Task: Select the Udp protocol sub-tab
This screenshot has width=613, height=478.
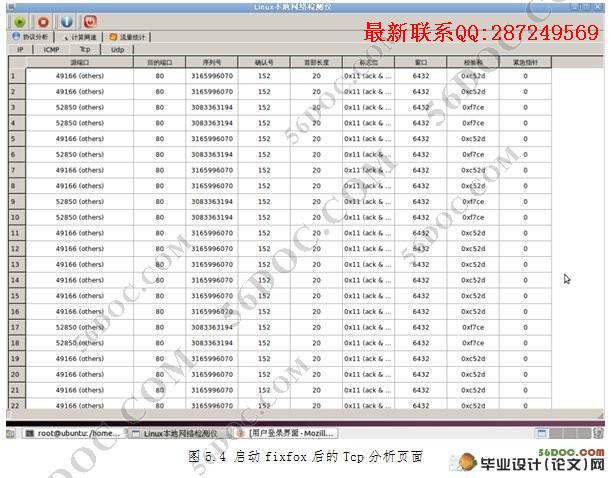Action: pos(117,50)
